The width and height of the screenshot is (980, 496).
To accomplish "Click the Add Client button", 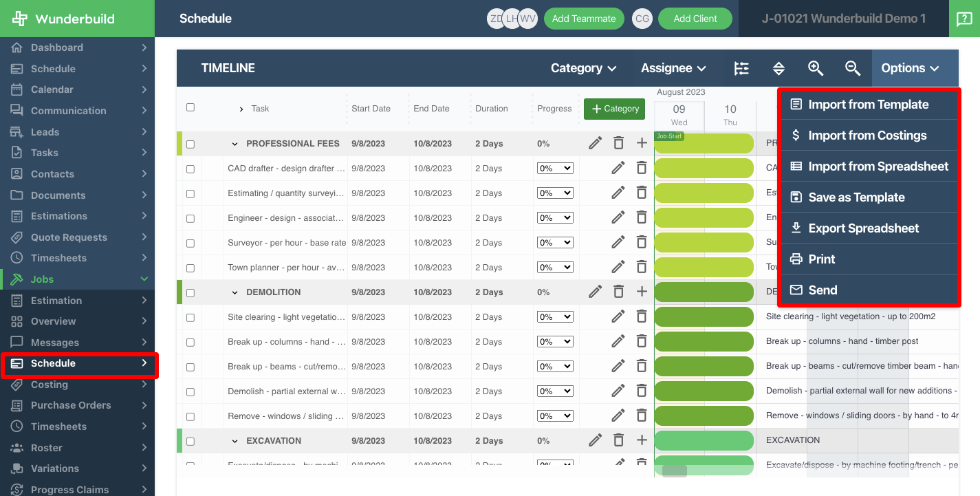I will click(695, 19).
